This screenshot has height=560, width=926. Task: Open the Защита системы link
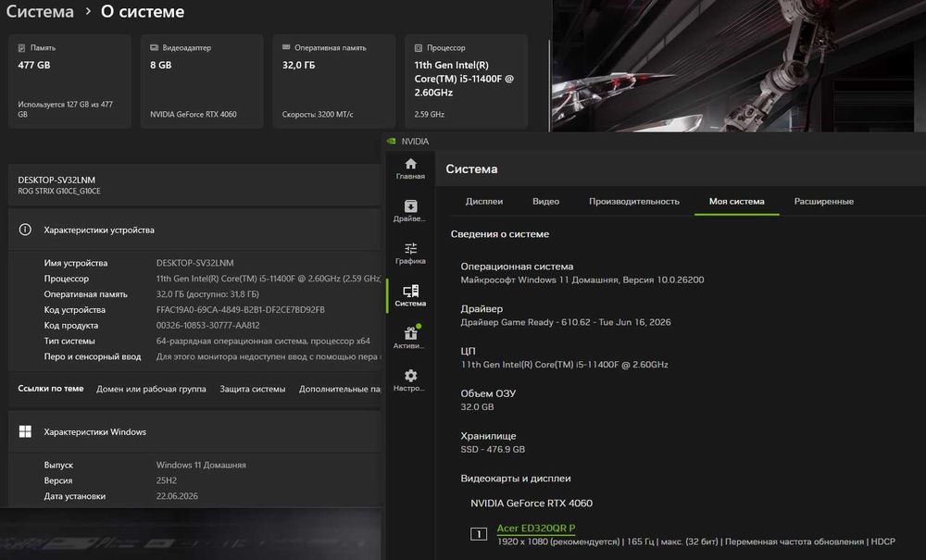click(x=252, y=389)
